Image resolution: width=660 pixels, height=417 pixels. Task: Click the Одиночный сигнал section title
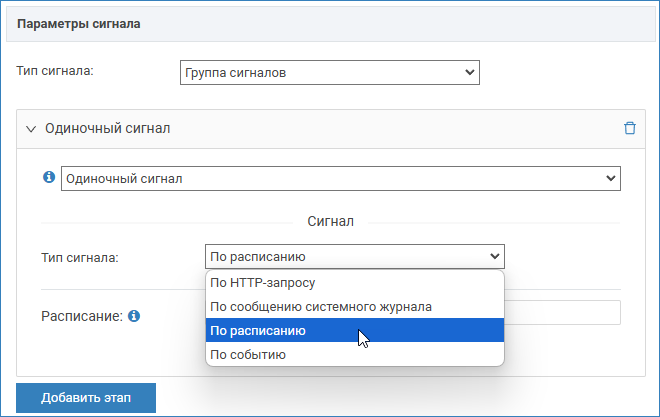tap(108, 129)
